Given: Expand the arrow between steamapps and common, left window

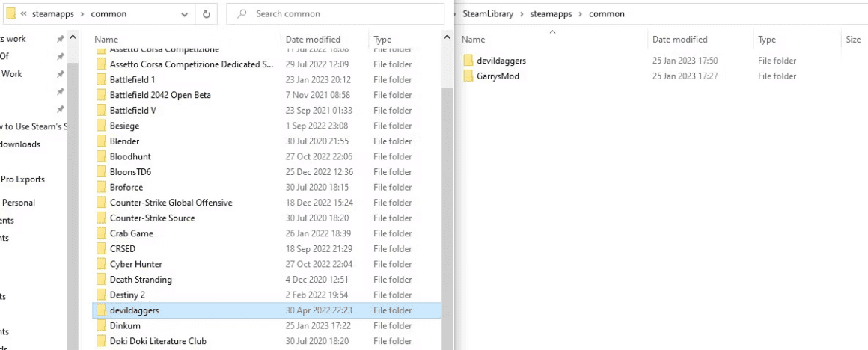Looking at the screenshot, I should 84,13.
